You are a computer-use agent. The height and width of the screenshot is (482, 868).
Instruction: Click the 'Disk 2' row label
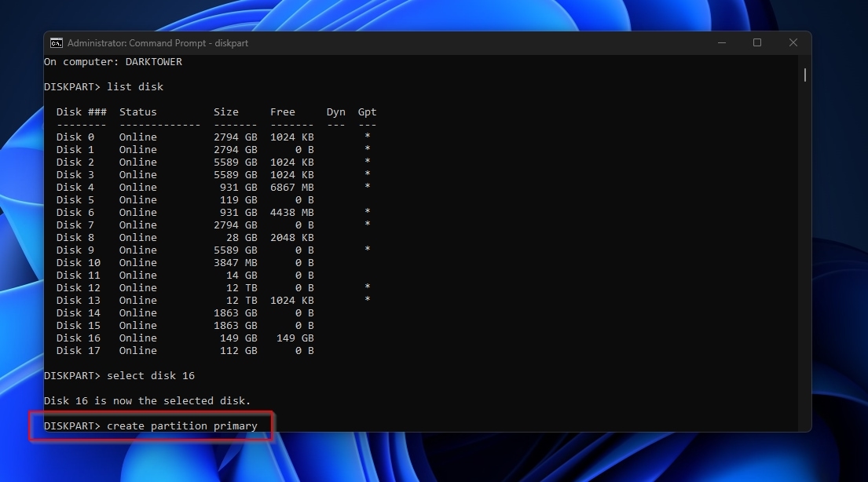[75, 162]
